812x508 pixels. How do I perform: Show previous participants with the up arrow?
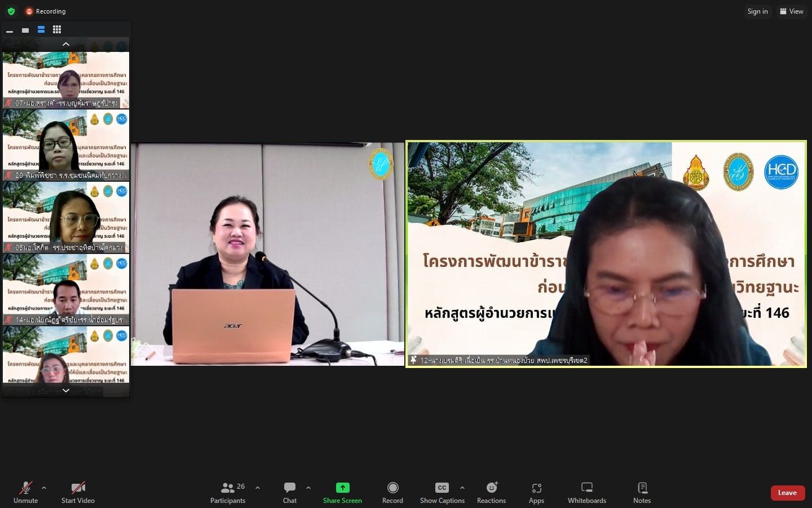[x=66, y=44]
